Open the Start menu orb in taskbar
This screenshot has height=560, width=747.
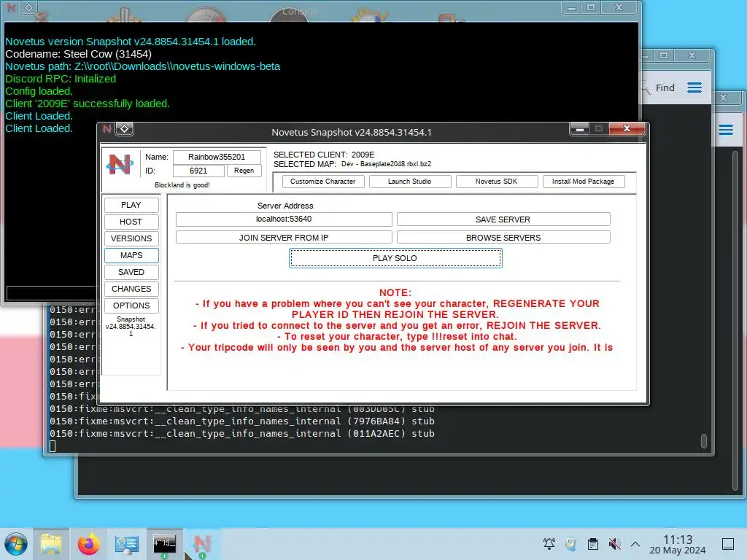(x=16, y=544)
